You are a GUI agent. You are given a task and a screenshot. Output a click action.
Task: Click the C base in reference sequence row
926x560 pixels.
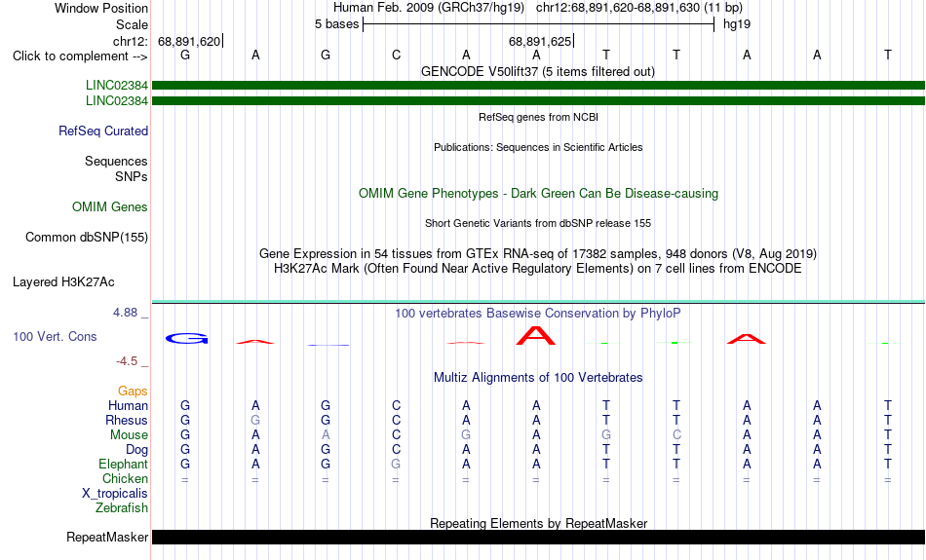click(396, 55)
